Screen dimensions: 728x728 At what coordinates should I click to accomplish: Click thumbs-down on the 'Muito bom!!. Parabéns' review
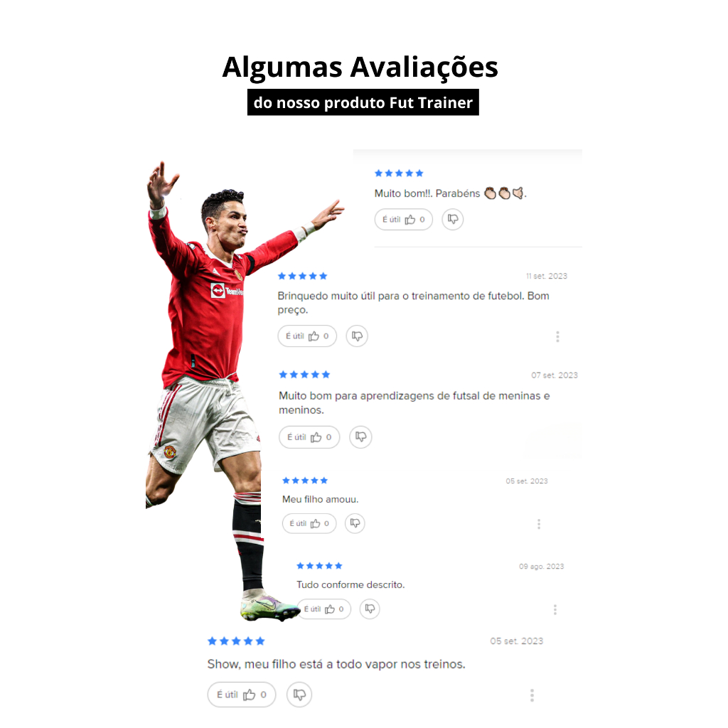[453, 219]
